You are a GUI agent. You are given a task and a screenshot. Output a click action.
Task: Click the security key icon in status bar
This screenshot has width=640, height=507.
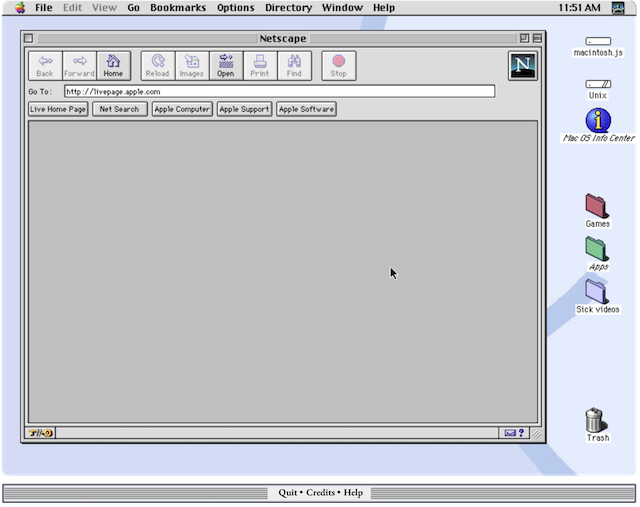40,433
